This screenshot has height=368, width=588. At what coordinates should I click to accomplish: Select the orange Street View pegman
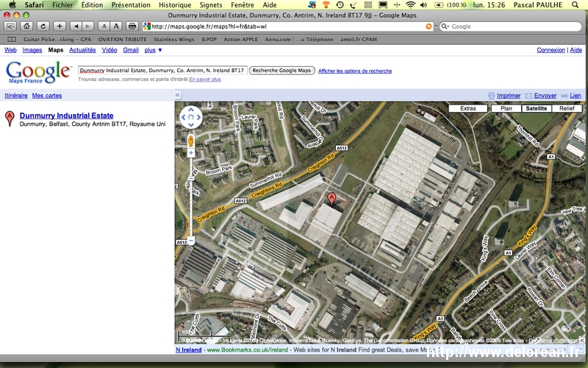(x=191, y=141)
